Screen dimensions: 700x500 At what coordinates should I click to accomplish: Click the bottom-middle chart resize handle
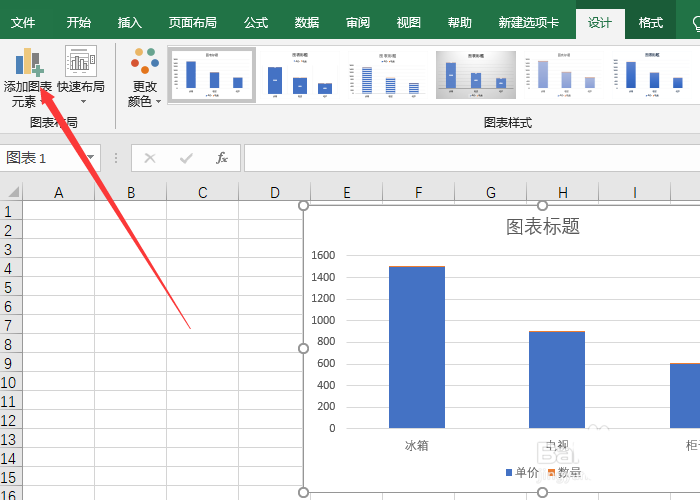click(x=542, y=492)
